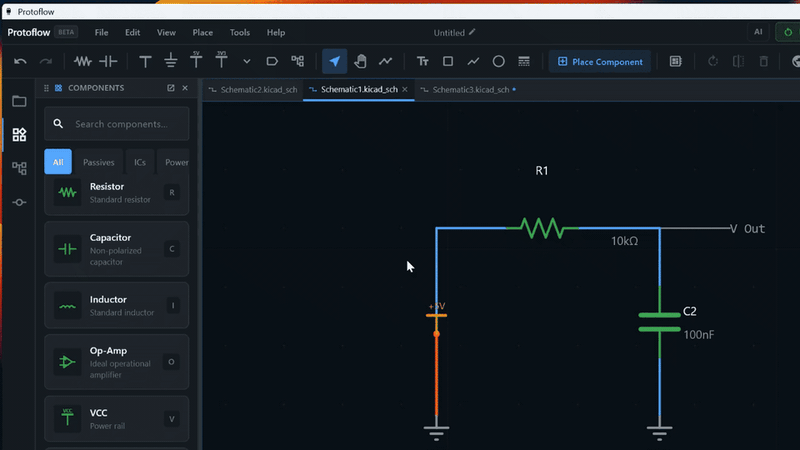Screen dimensions: 800x450
Task: Select the C2 capacitor symbol on canvas
Action: 660,322
